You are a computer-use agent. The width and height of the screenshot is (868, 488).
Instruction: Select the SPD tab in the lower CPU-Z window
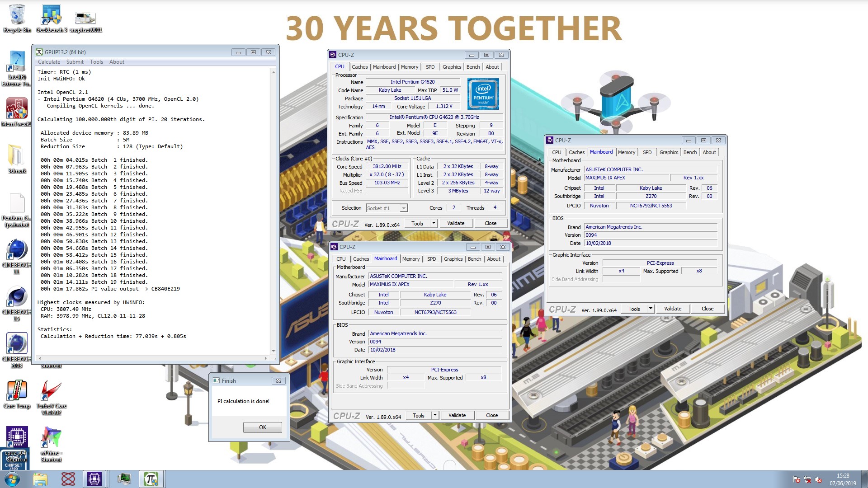432,259
